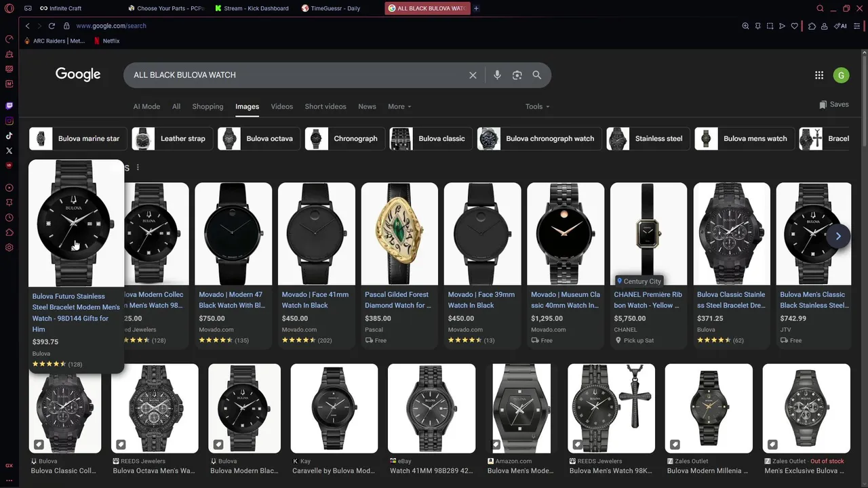This screenshot has height=488, width=868.
Task: Filter by Bulova octava chip
Action: pos(258,139)
